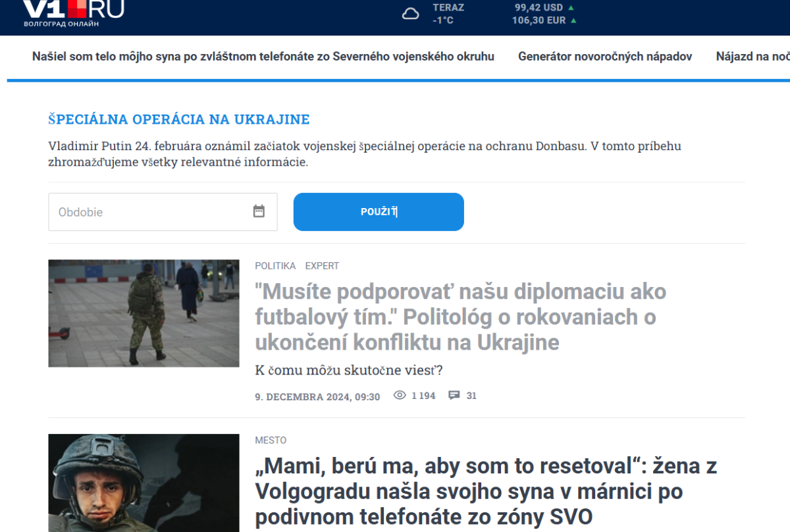Open the partially visible 'Nájazd na' headline
The image size is (790, 532).
[x=752, y=57]
